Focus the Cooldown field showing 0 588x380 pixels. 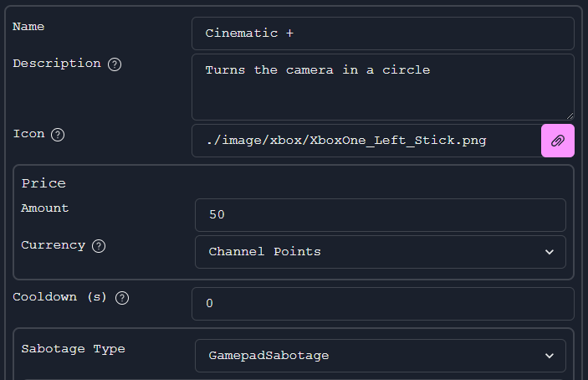pyautogui.click(x=383, y=304)
